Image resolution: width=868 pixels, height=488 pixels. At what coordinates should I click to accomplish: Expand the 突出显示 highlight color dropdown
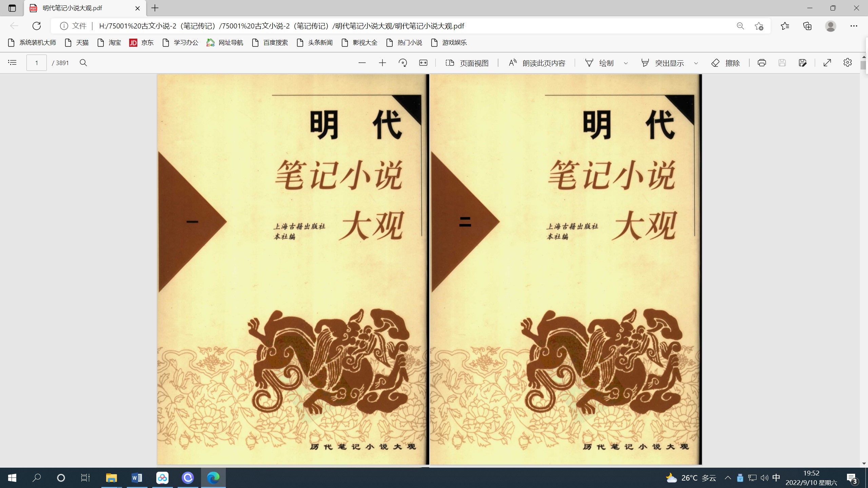696,63
